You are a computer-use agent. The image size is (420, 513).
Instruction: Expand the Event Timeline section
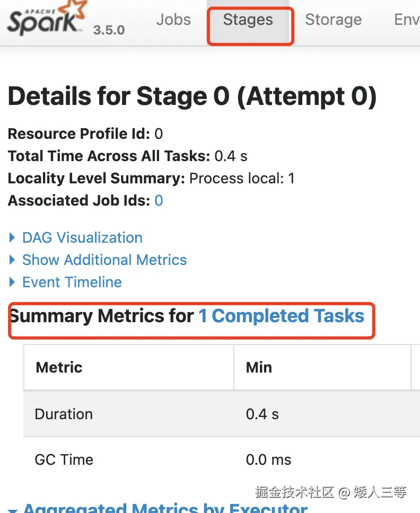(x=72, y=282)
